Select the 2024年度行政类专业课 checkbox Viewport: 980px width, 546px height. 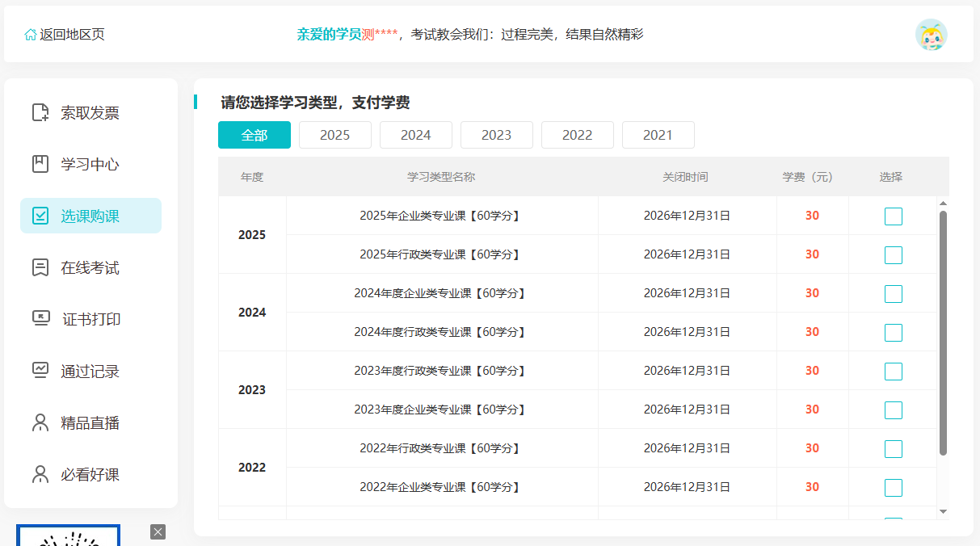point(894,333)
